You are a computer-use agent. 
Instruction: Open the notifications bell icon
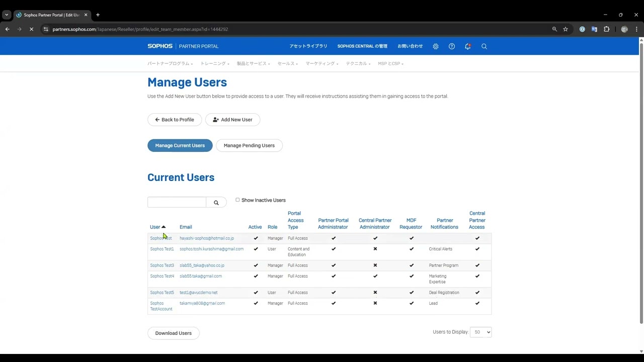pos(468,46)
